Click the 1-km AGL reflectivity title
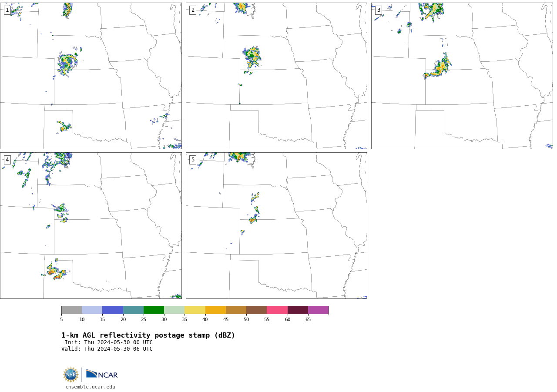 (148, 335)
